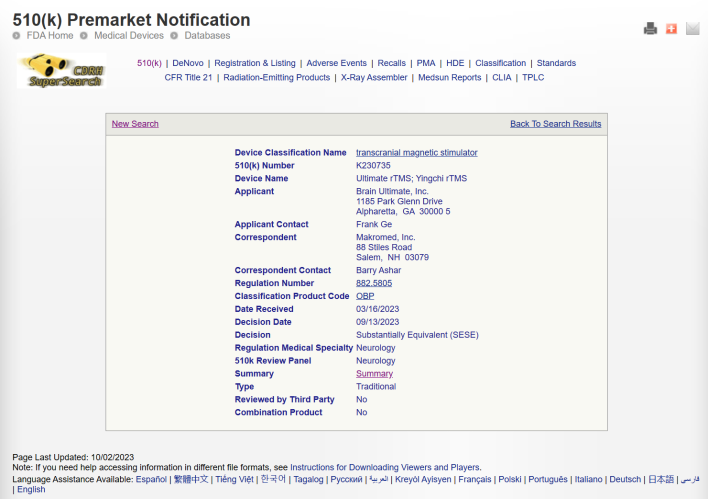
Task: Start a New Search
Action: pos(135,124)
